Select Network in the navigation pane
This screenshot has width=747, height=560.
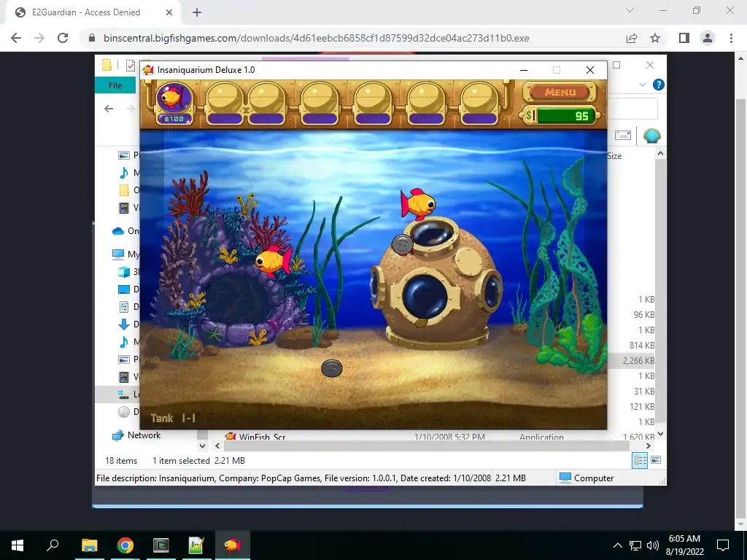pos(136,435)
